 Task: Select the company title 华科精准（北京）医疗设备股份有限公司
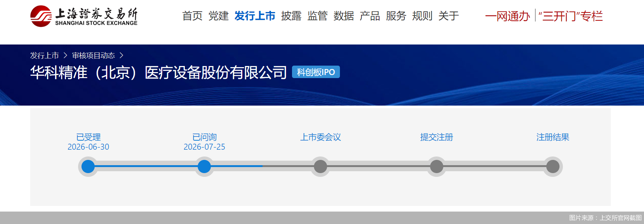(x=159, y=72)
